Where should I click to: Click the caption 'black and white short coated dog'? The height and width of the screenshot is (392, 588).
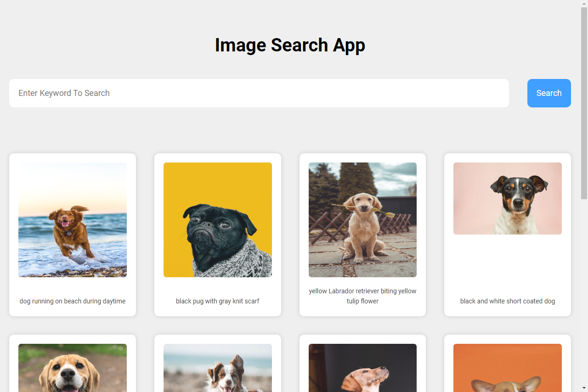(507, 301)
